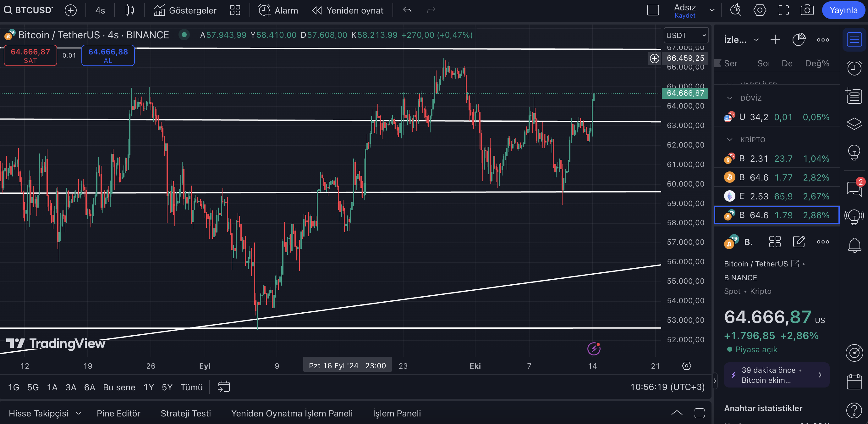Open the 39 dakika önce Bitcoin news item

(x=776, y=375)
